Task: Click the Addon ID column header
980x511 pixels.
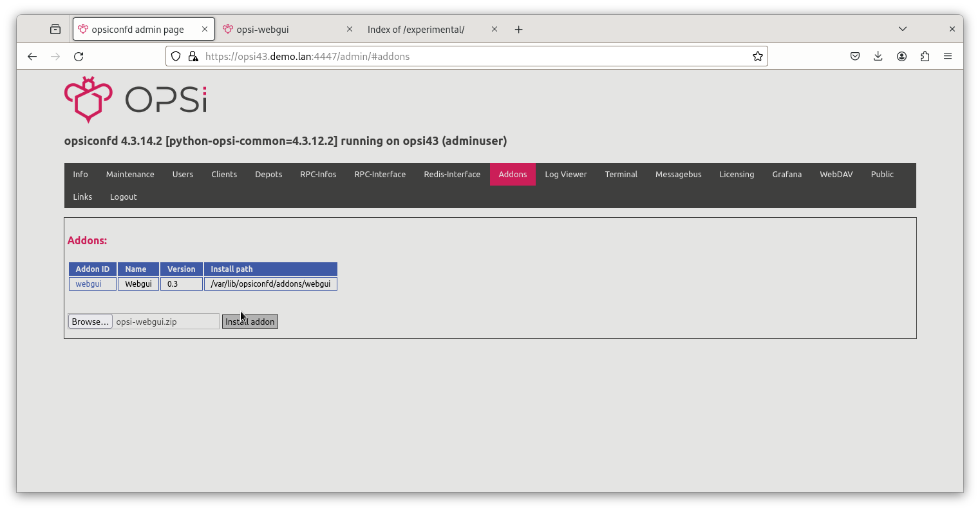Action: tap(93, 269)
